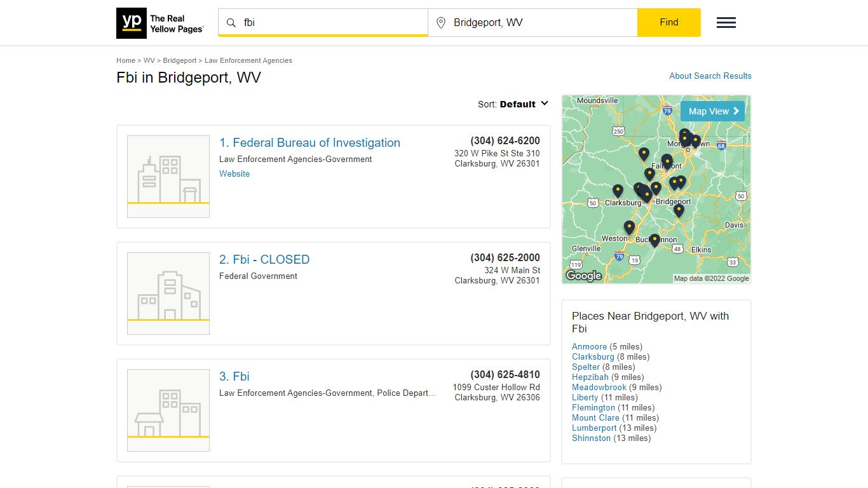The height and width of the screenshot is (488, 868).
Task: Click the Find button
Action: [x=669, y=22]
